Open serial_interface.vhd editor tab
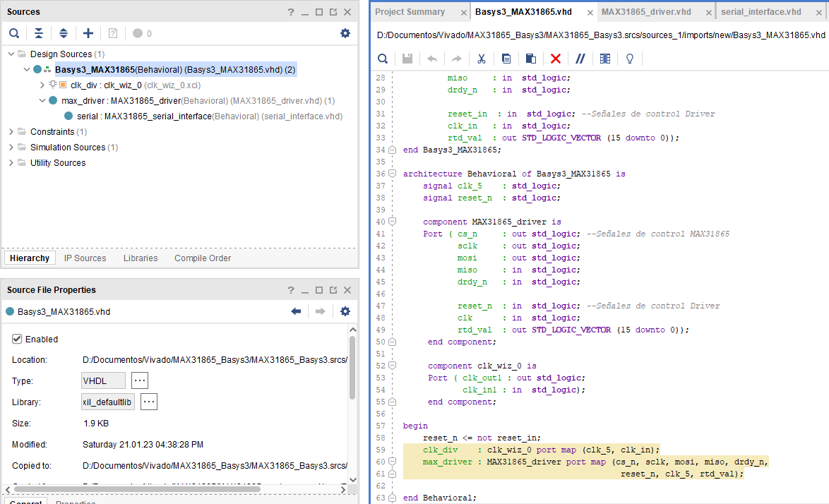Screen dimensions: 829x504 [x=761, y=11]
